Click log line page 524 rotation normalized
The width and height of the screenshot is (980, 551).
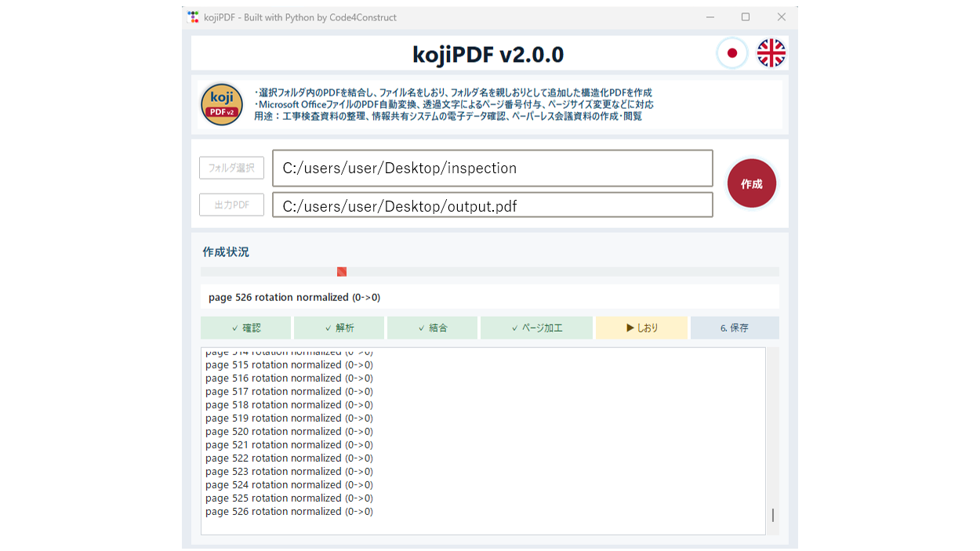click(x=289, y=484)
